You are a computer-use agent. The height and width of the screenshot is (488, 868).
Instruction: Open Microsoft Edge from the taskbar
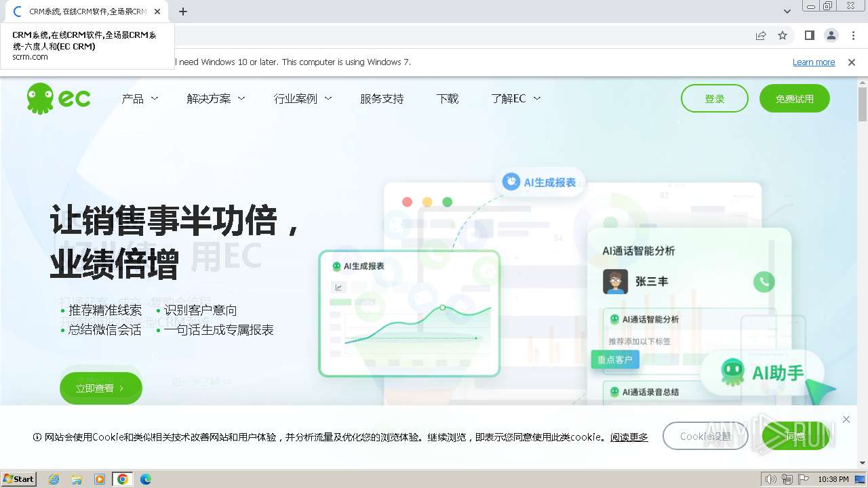tap(146, 479)
